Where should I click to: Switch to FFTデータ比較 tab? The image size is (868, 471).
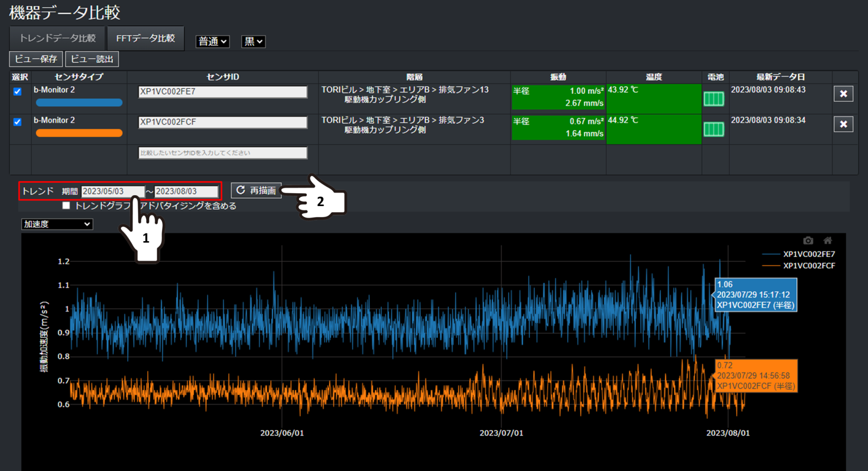(146, 38)
